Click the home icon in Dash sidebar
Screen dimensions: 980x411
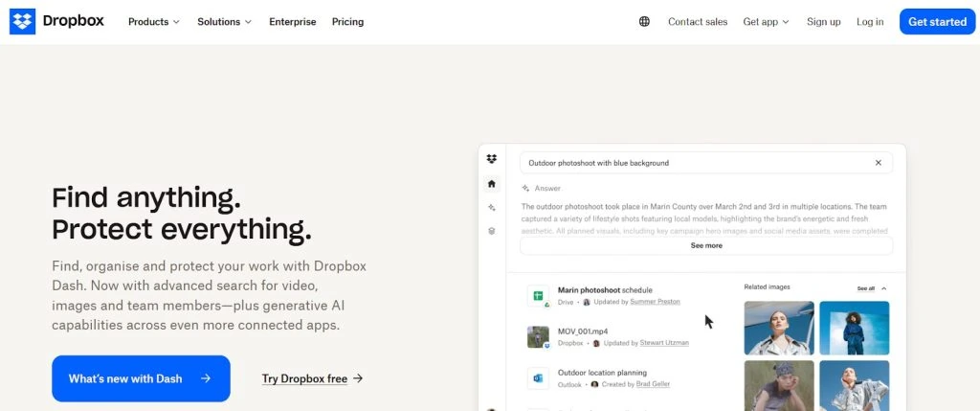pos(492,183)
